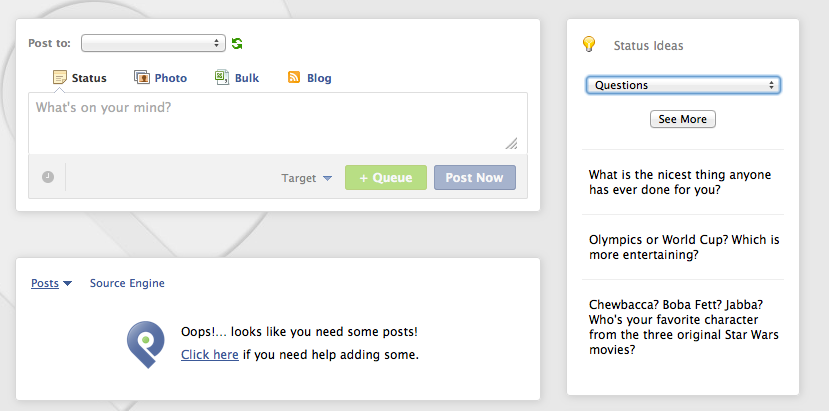Select the Status note icon

tap(60, 77)
